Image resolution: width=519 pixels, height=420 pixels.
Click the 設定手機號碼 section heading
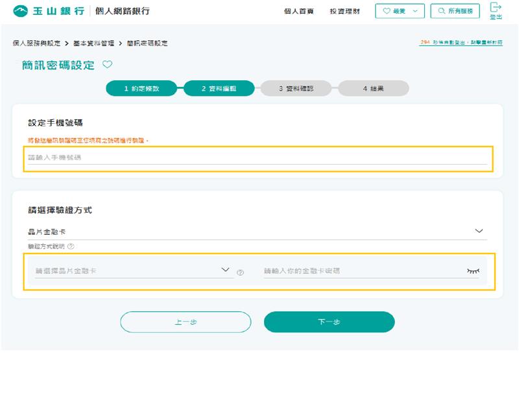point(55,122)
